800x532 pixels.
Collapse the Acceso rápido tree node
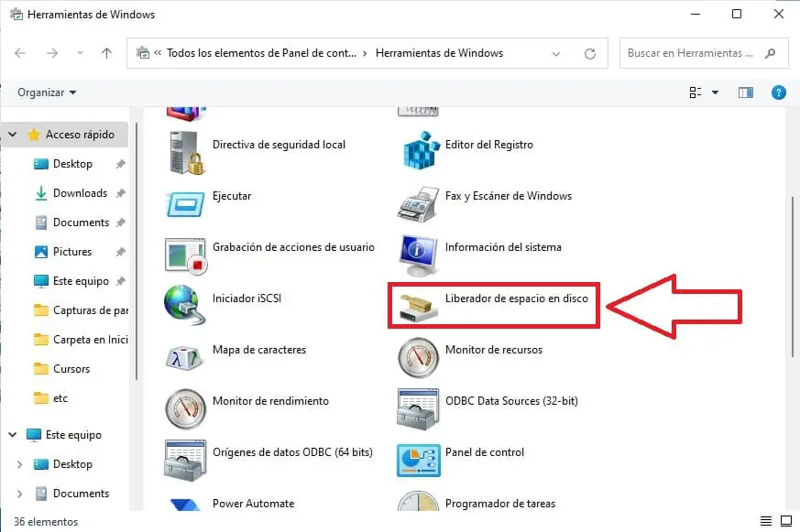13,135
